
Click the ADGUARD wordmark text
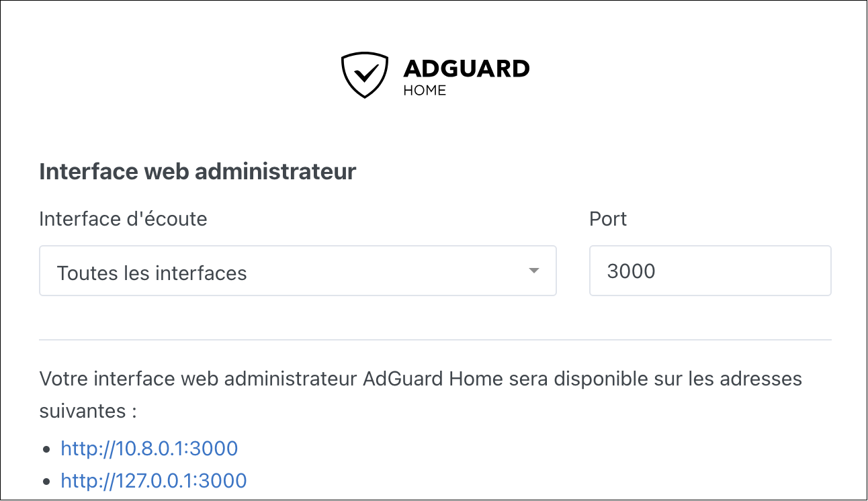[466, 69]
